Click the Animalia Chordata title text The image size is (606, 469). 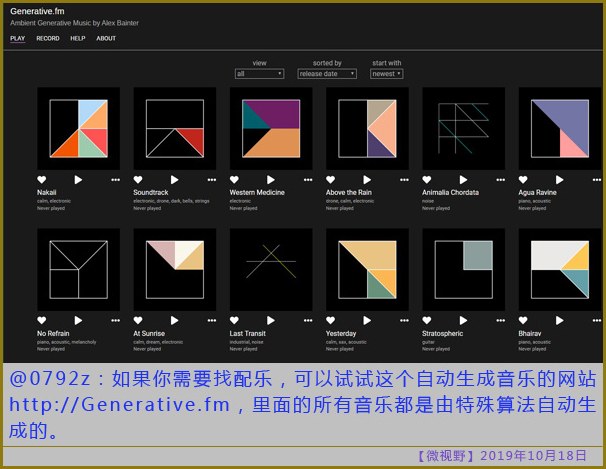pos(451,192)
